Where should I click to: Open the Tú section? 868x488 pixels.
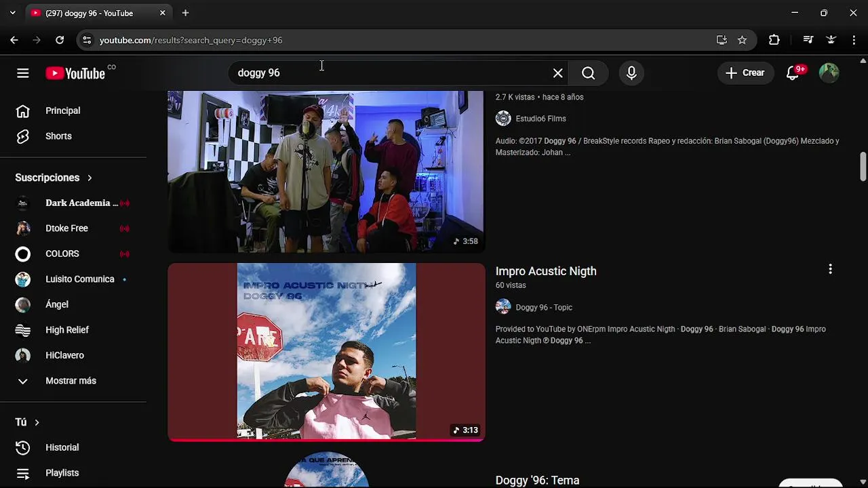click(x=27, y=422)
